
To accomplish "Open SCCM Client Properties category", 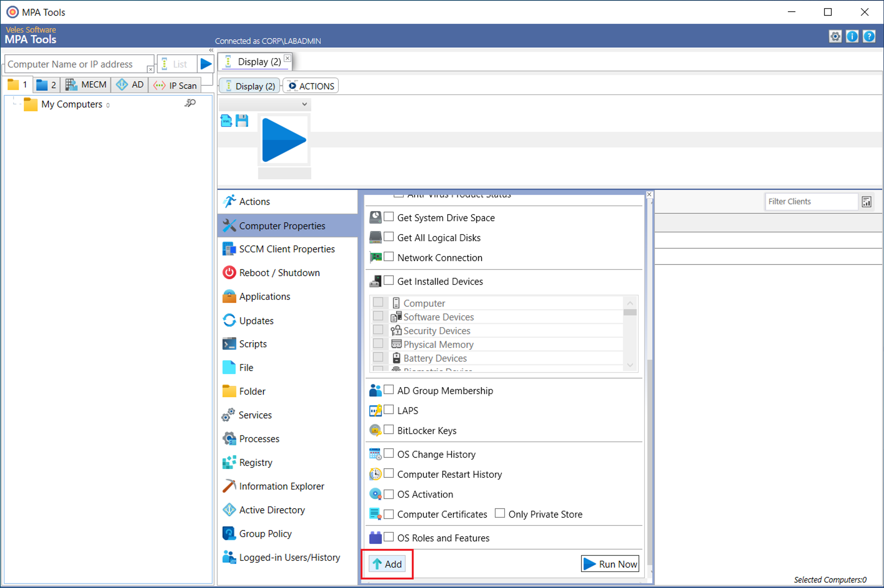I will click(x=287, y=249).
